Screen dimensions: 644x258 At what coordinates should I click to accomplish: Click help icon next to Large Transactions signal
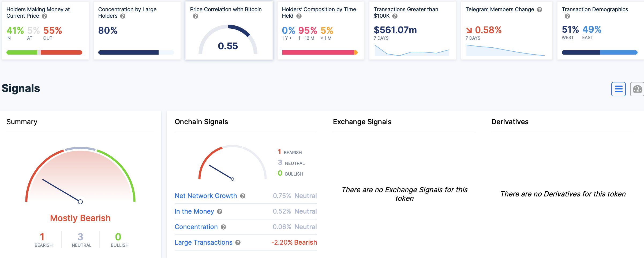238,242
